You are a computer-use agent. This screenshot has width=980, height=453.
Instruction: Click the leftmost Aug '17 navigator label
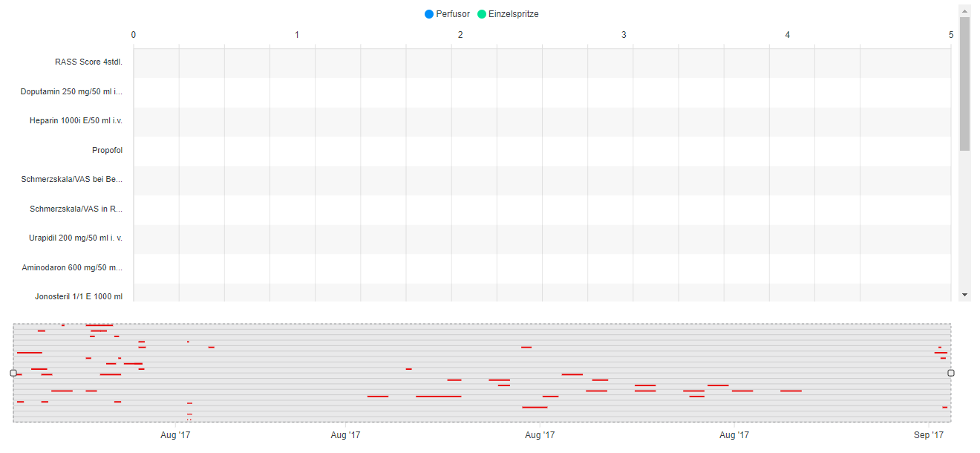(174, 435)
